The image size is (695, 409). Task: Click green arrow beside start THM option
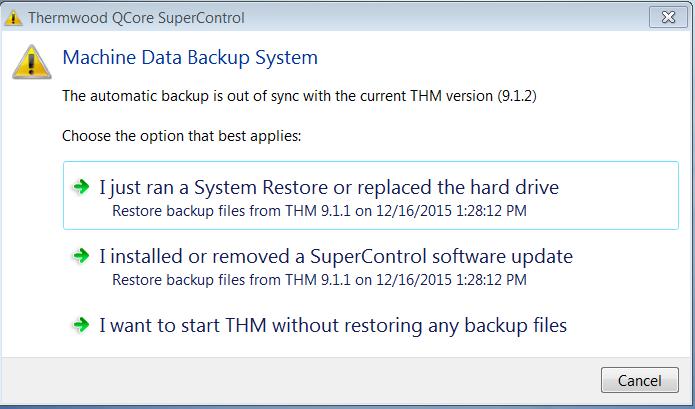tap(81, 325)
